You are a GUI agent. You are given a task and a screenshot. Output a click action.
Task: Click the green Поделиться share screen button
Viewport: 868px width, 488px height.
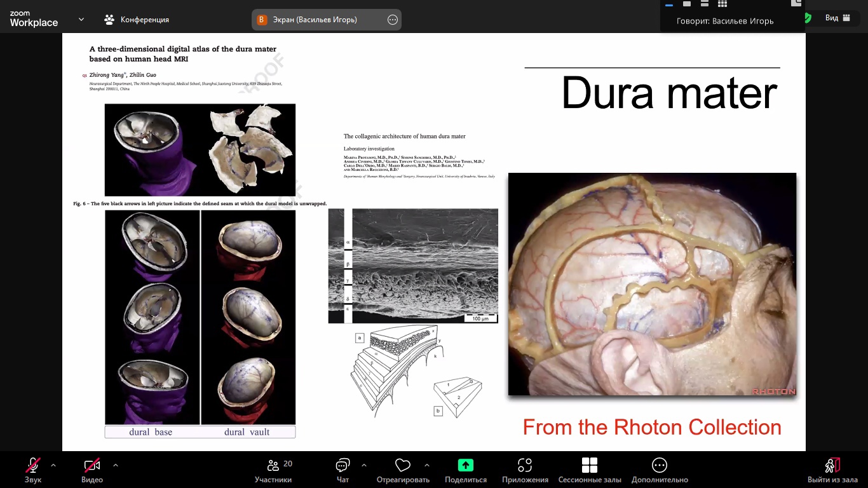tap(466, 470)
